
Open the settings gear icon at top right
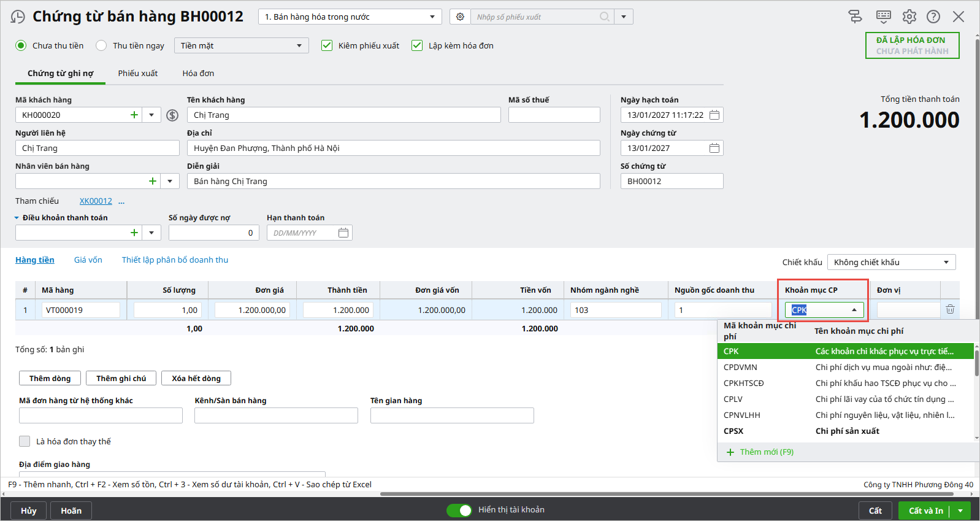point(909,17)
